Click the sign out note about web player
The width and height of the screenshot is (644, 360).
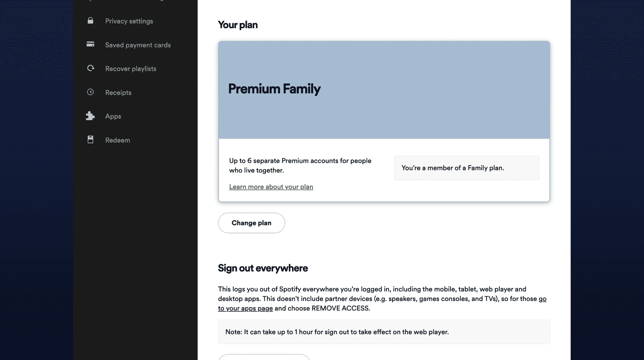[384, 332]
